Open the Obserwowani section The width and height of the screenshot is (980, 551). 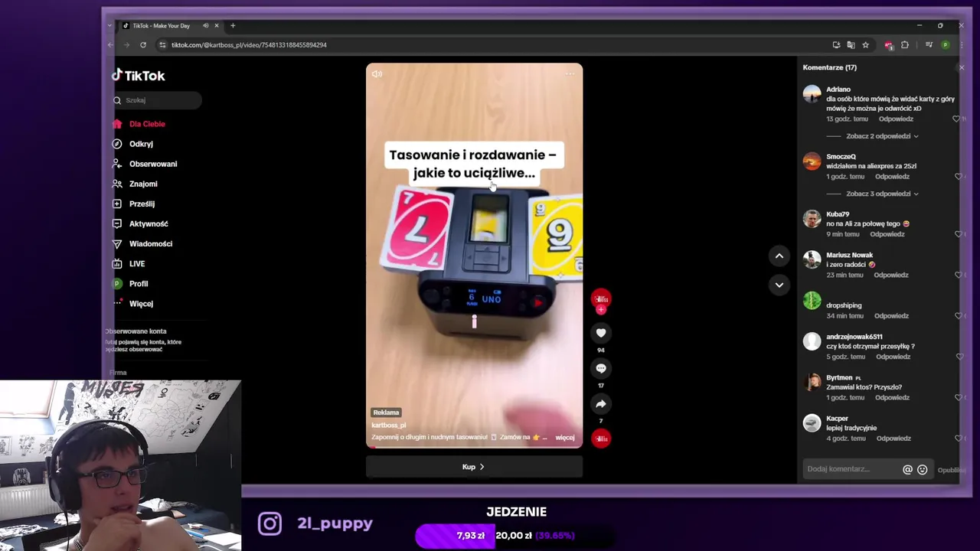point(152,164)
